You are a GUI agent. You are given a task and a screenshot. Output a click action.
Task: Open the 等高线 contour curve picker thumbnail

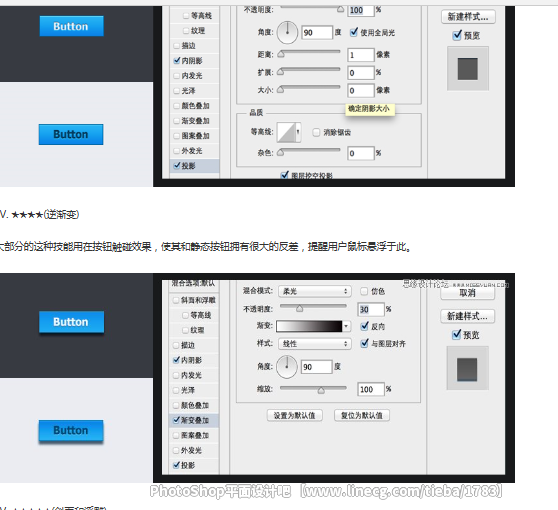coord(286,132)
